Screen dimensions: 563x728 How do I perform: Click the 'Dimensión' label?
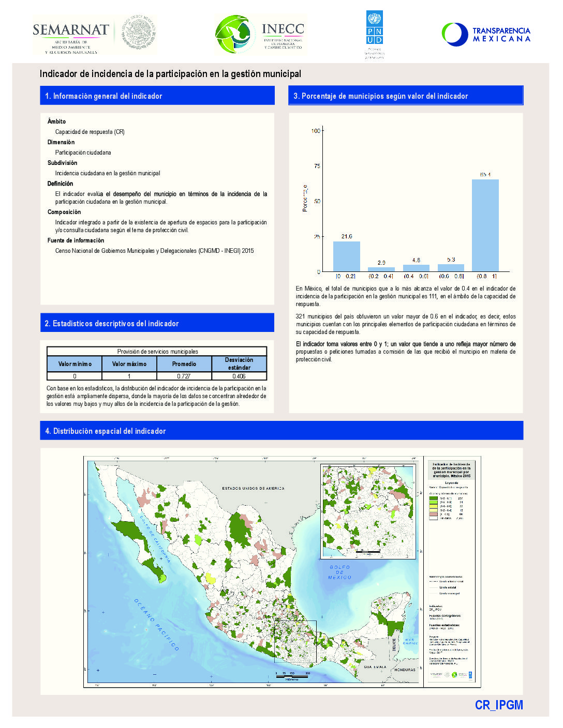pos(61,142)
